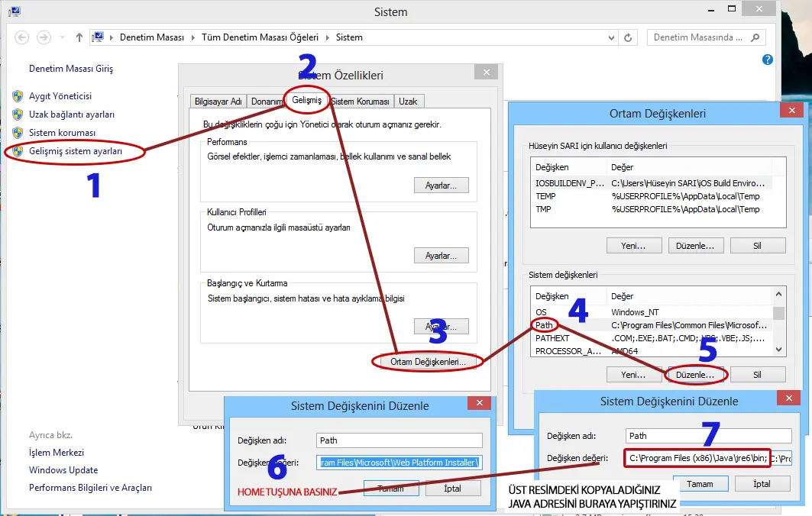The image size is (812, 516).
Task: Click the Back navigation arrow
Action: click(21, 37)
